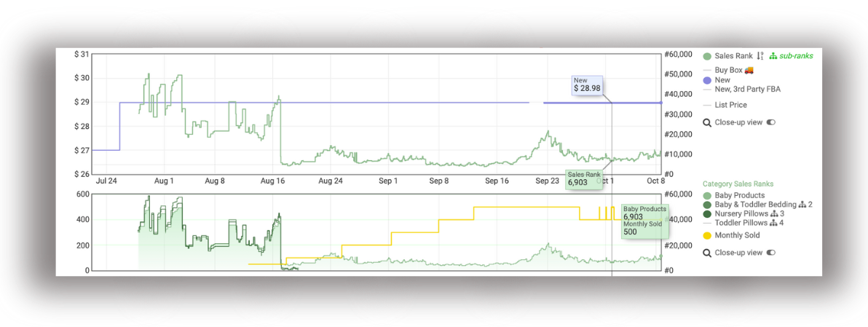Open the green sub-ranks link
This screenshot has height=327, width=868.
click(796, 56)
